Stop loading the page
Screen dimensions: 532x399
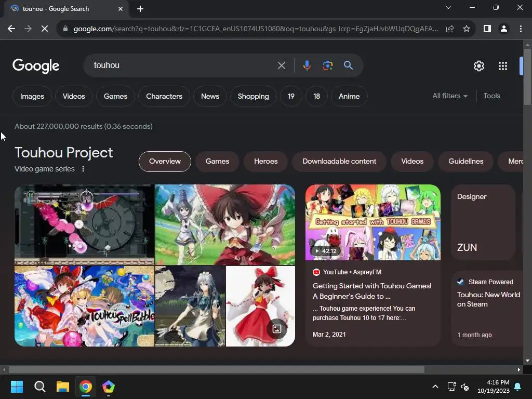coord(45,29)
